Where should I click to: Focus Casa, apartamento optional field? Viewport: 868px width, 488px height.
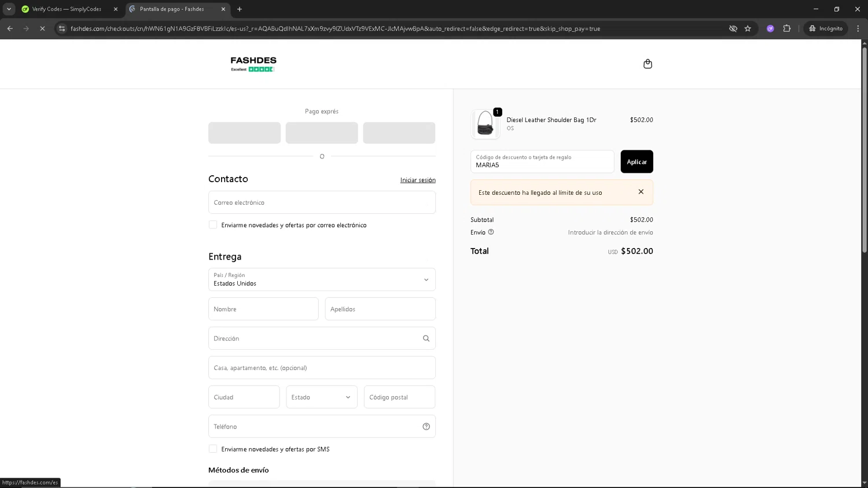pyautogui.click(x=322, y=368)
